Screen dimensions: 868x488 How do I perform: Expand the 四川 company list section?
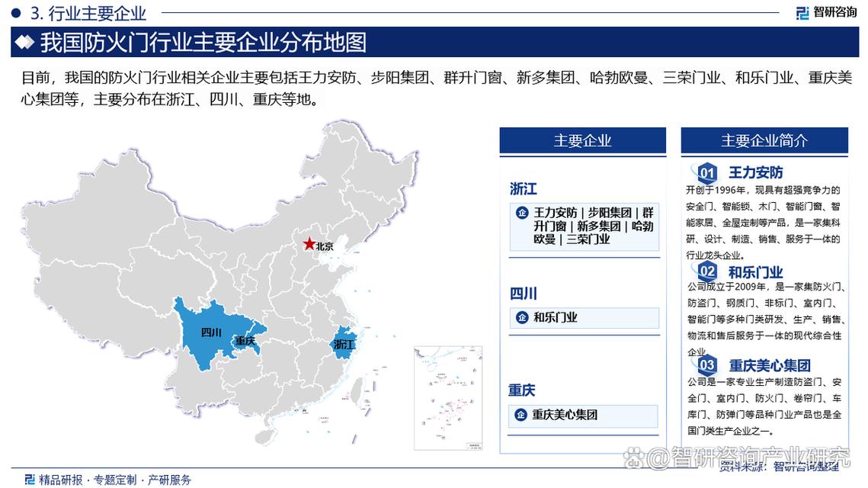point(524,293)
